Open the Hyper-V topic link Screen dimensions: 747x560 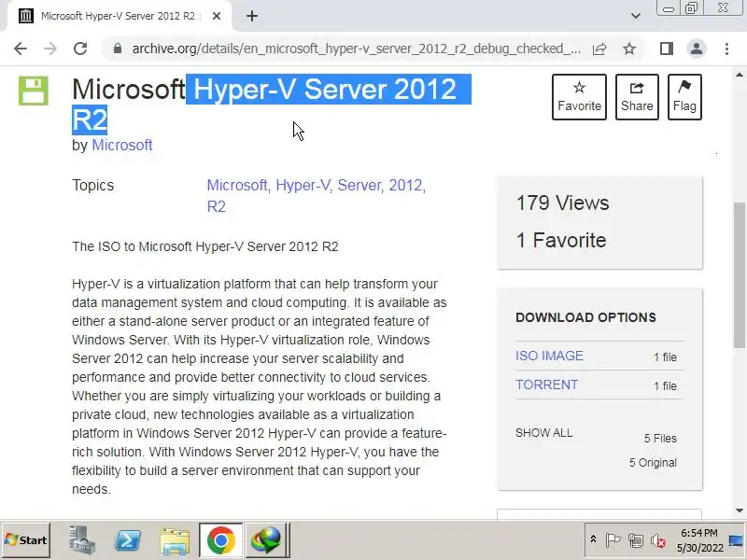303,185
